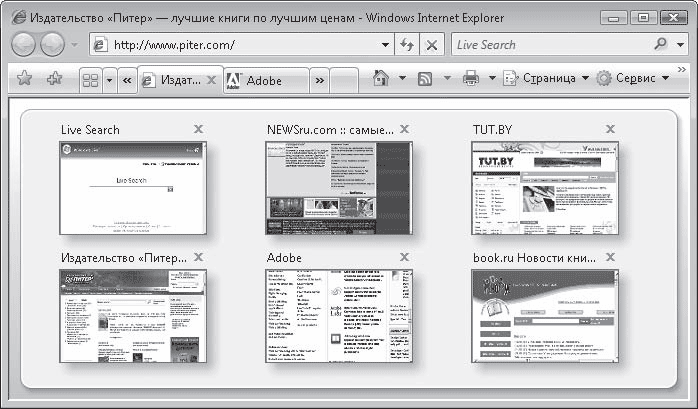Toggle the Quick Tabs grid button
Image resolution: width=698 pixels, height=409 pixels.
tap(89, 79)
